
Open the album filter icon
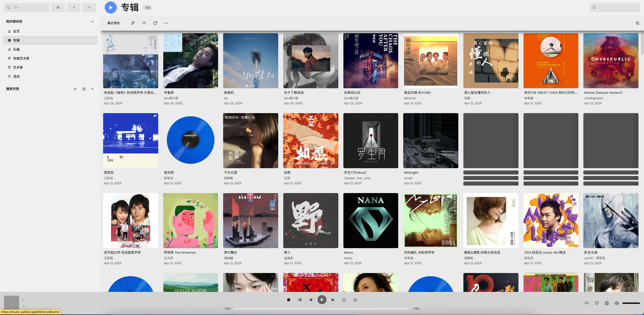144,23
